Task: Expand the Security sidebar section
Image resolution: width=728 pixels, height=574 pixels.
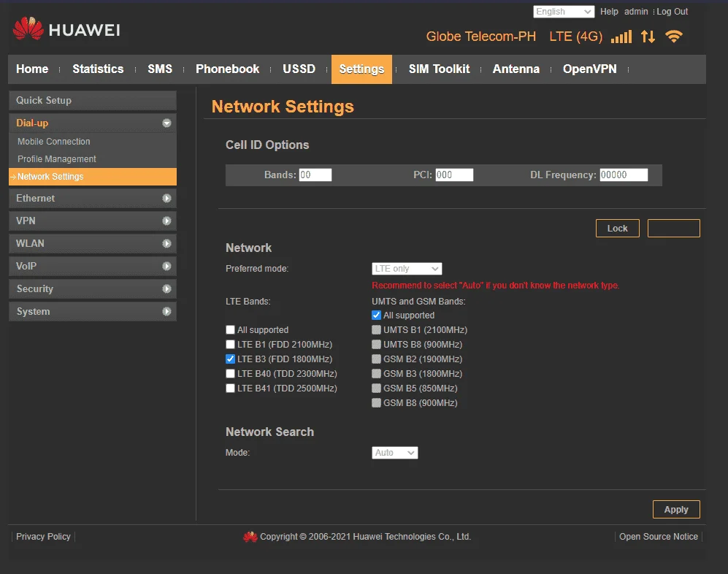Action: click(x=93, y=289)
